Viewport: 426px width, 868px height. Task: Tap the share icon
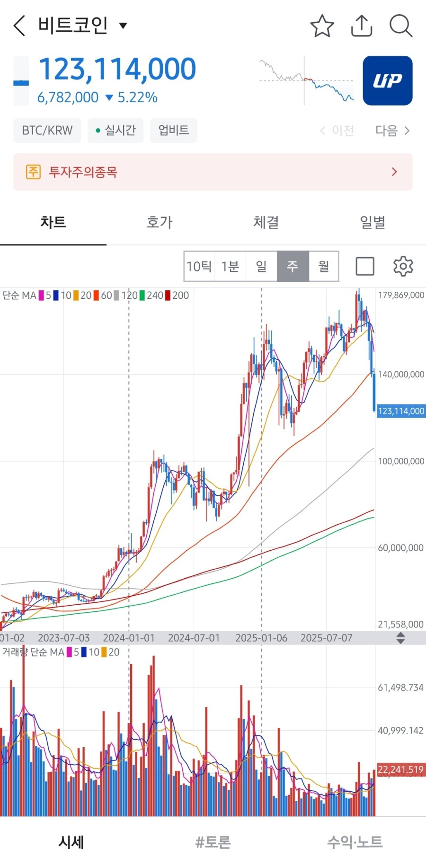(362, 26)
